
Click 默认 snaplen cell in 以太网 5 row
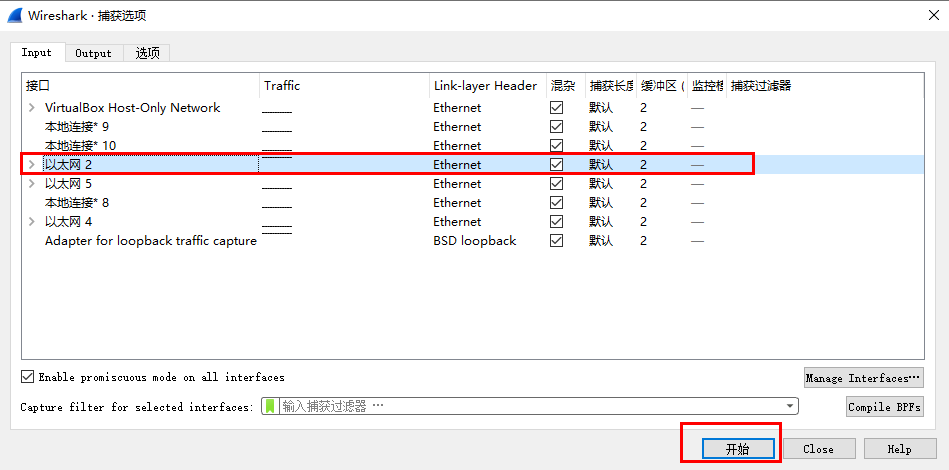[601, 184]
